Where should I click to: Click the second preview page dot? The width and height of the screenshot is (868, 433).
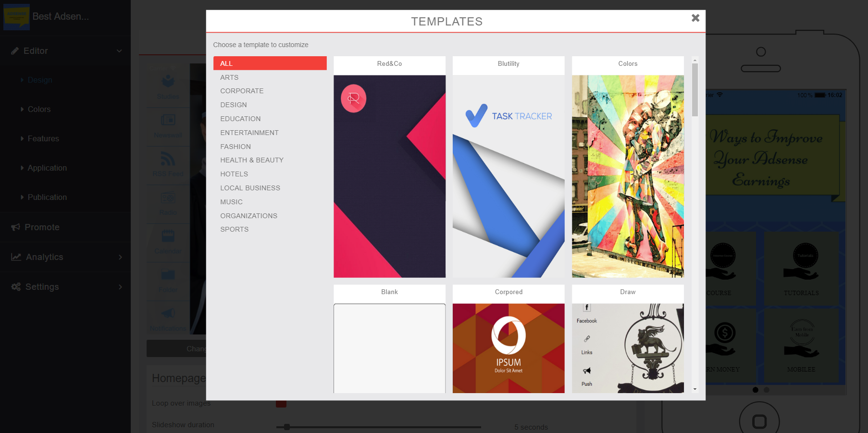click(x=767, y=390)
